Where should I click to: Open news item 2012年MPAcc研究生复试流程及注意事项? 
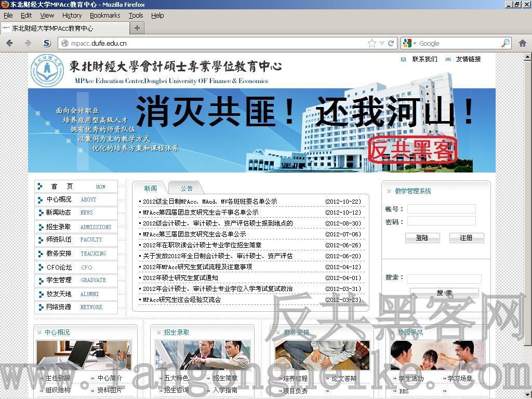(x=197, y=267)
